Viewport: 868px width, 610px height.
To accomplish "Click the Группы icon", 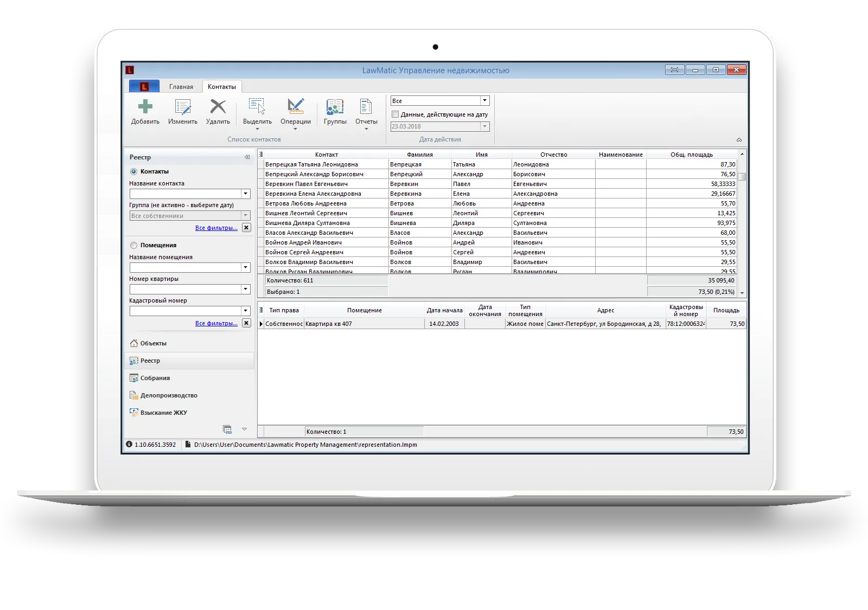I will 335,106.
